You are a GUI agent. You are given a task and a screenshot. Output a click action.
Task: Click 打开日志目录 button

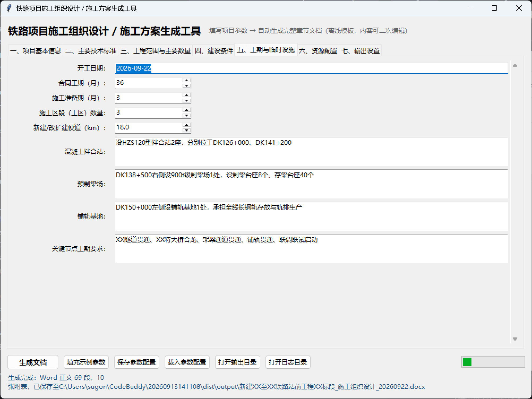pos(288,362)
